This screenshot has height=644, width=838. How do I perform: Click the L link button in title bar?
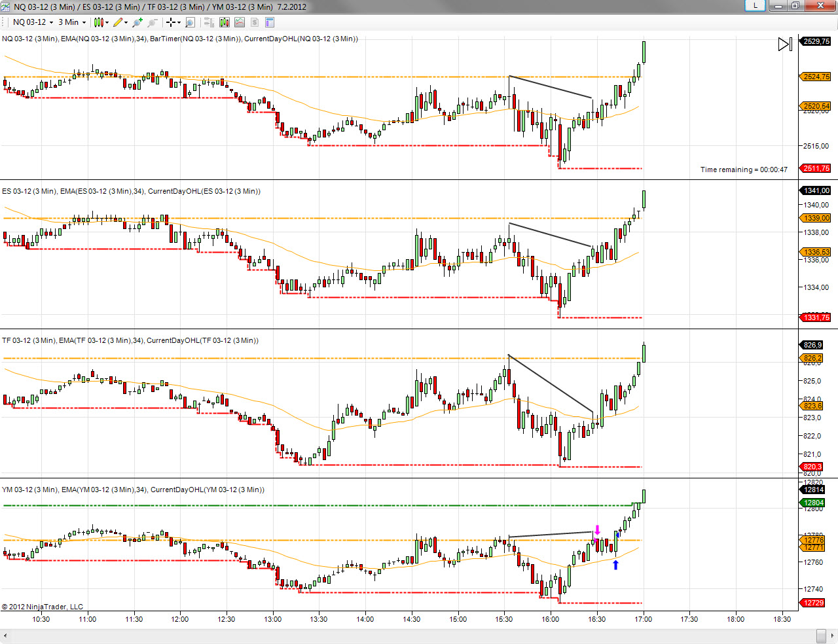(756, 5)
